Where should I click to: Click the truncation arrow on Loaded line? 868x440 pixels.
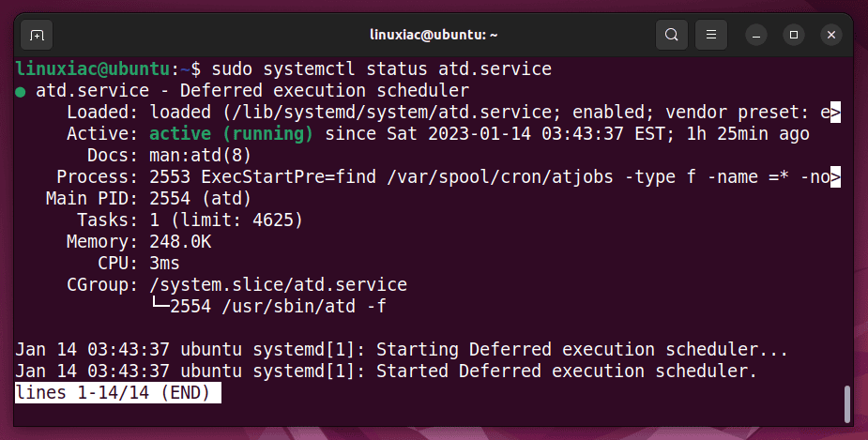[835, 113]
